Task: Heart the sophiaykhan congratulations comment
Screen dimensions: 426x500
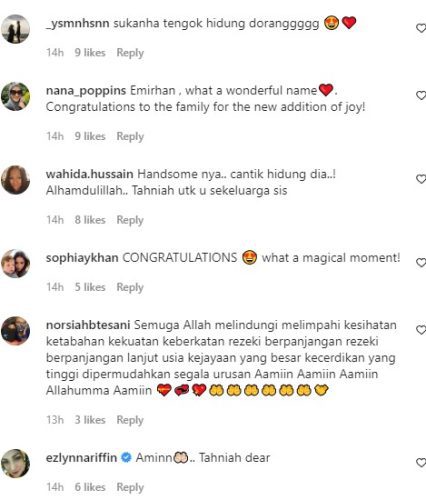Action: click(421, 263)
